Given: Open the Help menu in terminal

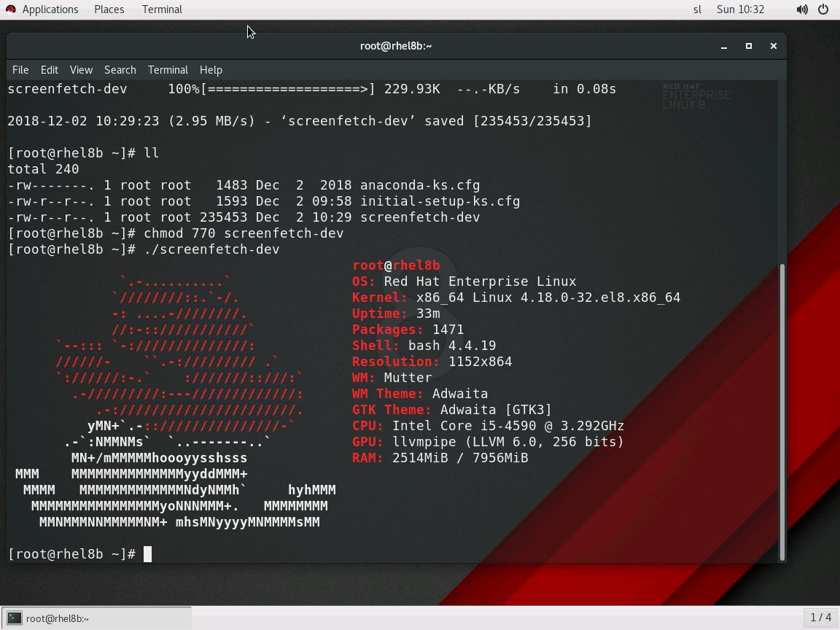Looking at the screenshot, I should (x=211, y=70).
